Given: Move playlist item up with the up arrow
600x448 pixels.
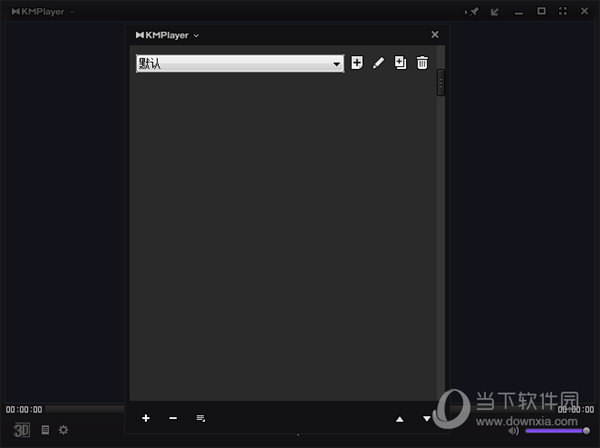Looking at the screenshot, I should [x=399, y=419].
